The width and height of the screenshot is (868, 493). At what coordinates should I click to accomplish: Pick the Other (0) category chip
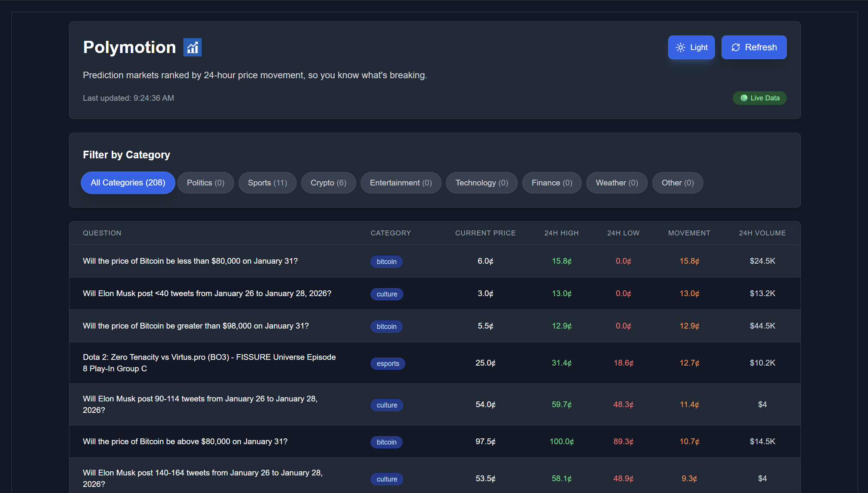click(677, 183)
